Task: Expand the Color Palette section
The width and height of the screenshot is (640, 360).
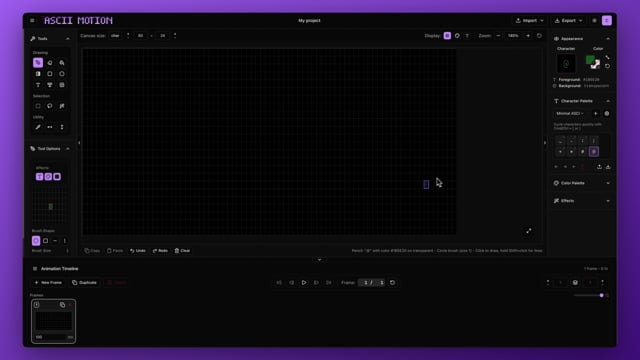Action: [608, 183]
